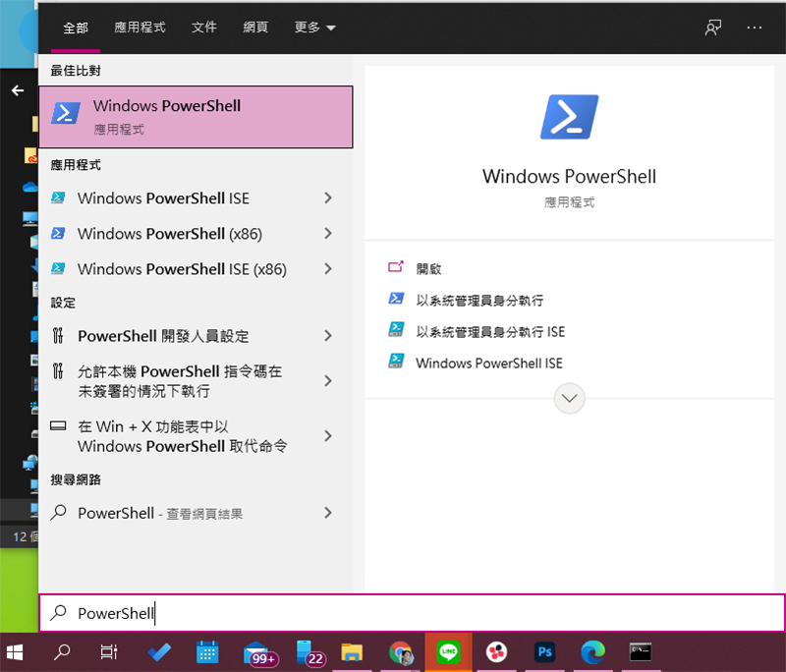Expand Windows PowerShell ISE (x86) result arrow
The width and height of the screenshot is (786, 672).
tap(328, 269)
